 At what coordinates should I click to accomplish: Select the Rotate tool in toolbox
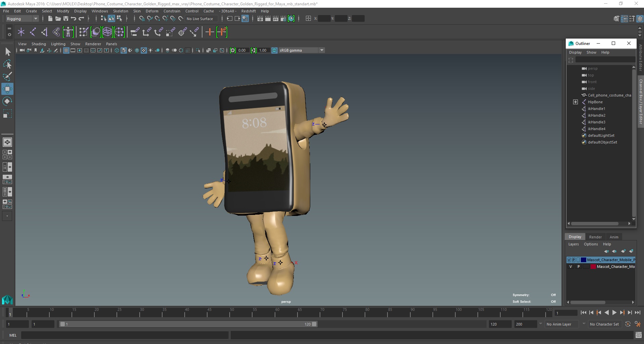coord(7,101)
